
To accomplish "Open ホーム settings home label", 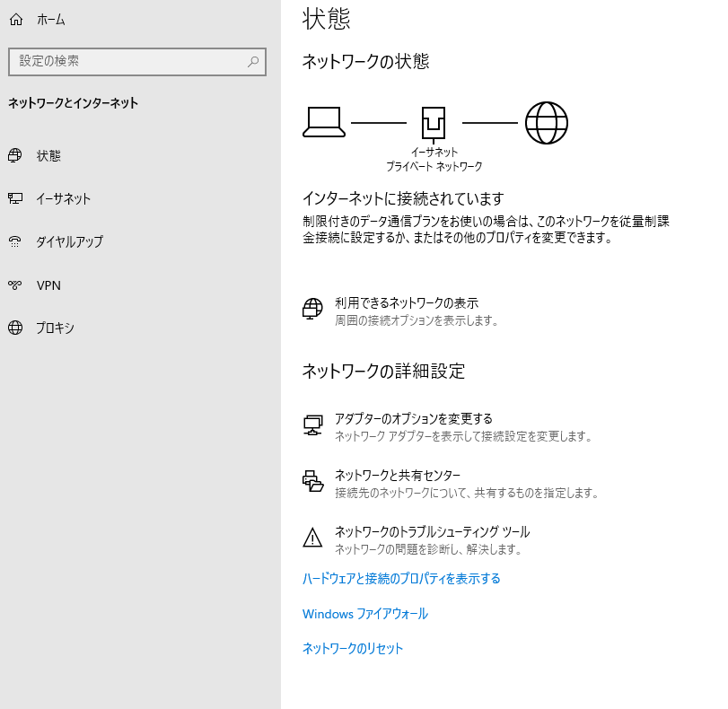I will [x=51, y=20].
